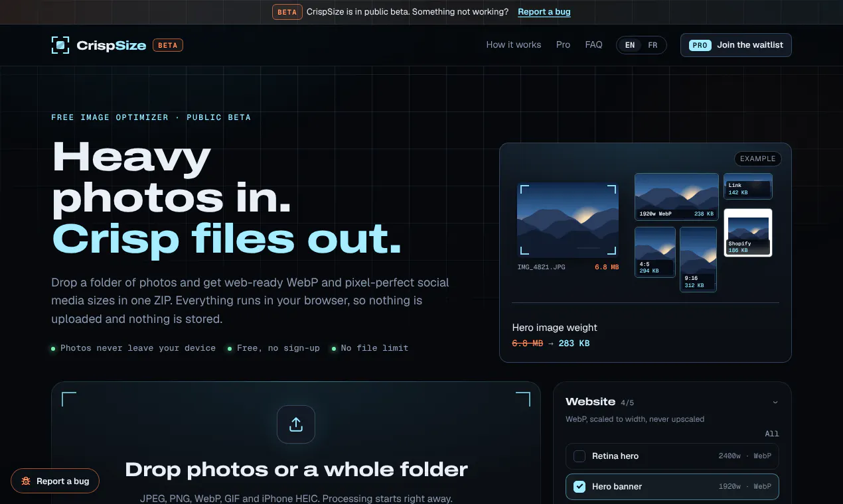Click the 'Hero image weight' label
The width and height of the screenshot is (843, 504).
[555, 328]
